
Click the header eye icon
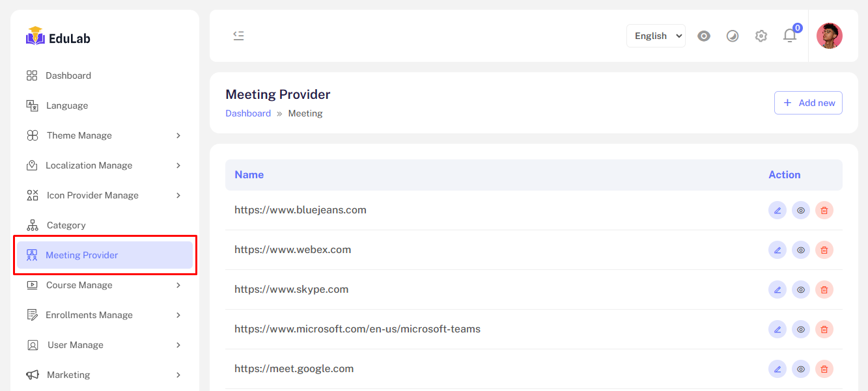(704, 36)
